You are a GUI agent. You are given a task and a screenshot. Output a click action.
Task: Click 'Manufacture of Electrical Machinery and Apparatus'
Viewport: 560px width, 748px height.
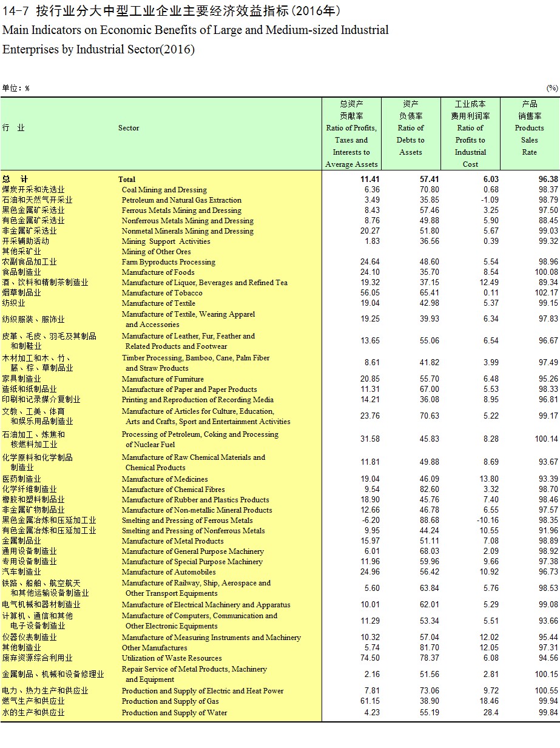point(206,605)
